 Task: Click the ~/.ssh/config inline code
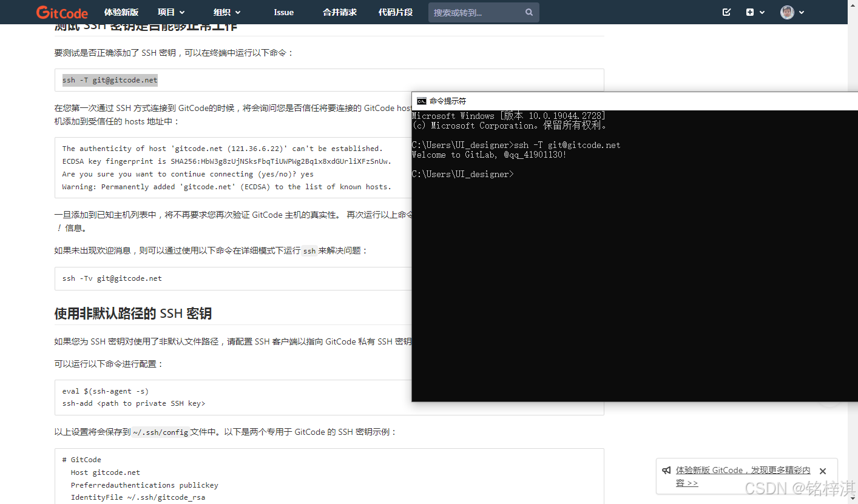pos(161,432)
